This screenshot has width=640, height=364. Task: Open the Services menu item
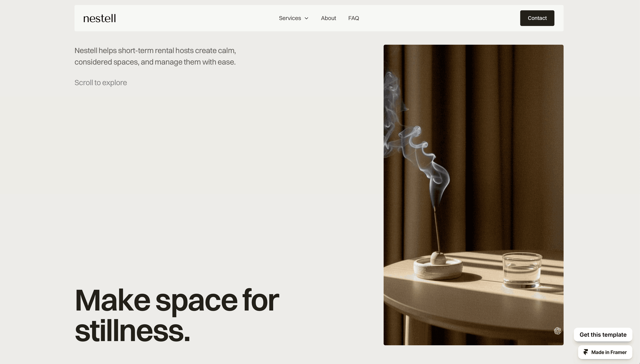pyautogui.click(x=290, y=18)
